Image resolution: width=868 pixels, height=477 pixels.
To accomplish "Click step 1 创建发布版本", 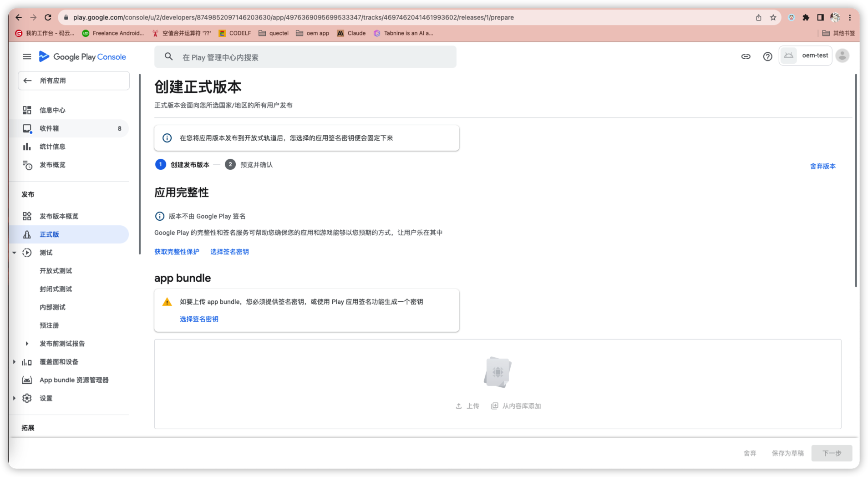I will tap(182, 164).
